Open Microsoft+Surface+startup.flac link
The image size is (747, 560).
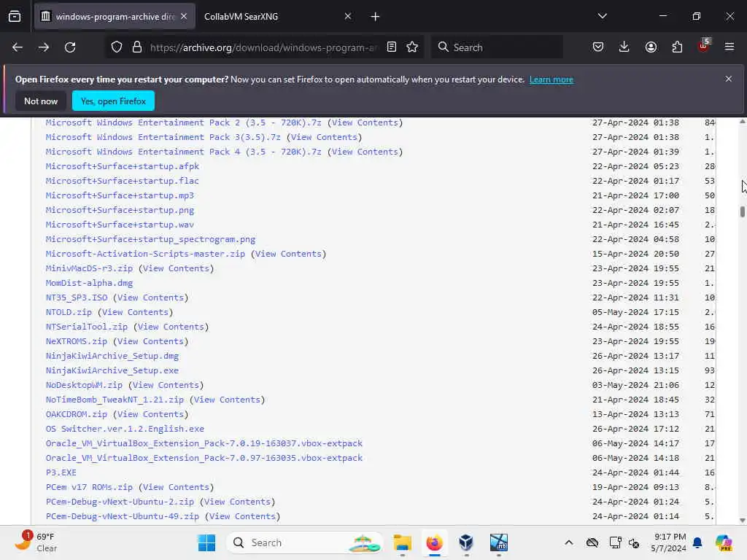(x=123, y=181)
